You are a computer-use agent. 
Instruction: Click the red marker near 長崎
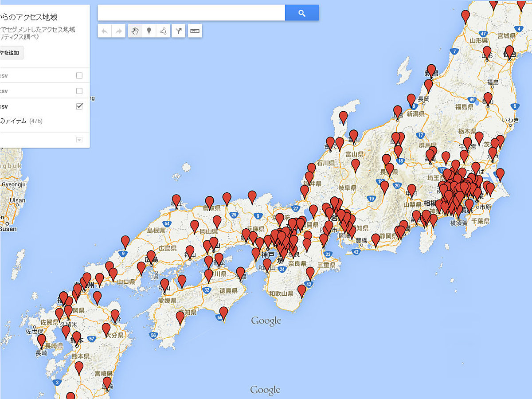click(x=41, y=340)
